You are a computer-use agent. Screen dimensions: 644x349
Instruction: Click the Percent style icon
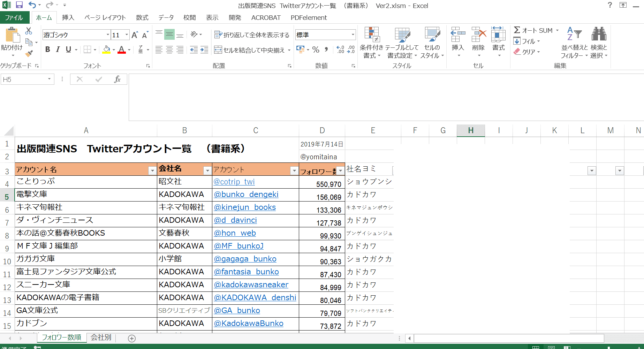(316, 50)
